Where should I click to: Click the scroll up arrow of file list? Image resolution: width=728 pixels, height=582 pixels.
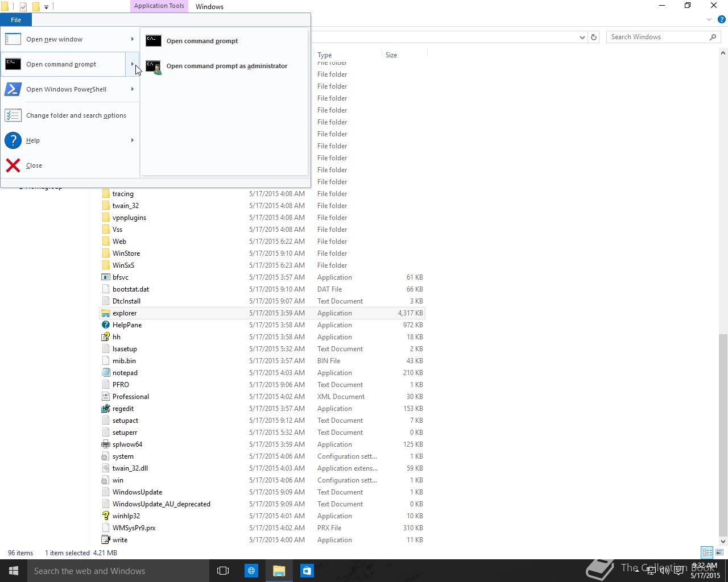coord(723,53)
